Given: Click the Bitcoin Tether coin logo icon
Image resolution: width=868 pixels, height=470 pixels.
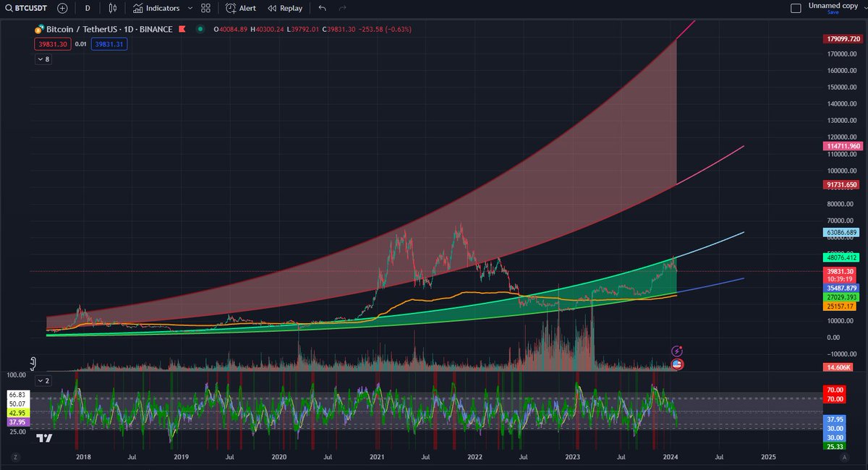Looking at the screenshot, I should point(40,30).
